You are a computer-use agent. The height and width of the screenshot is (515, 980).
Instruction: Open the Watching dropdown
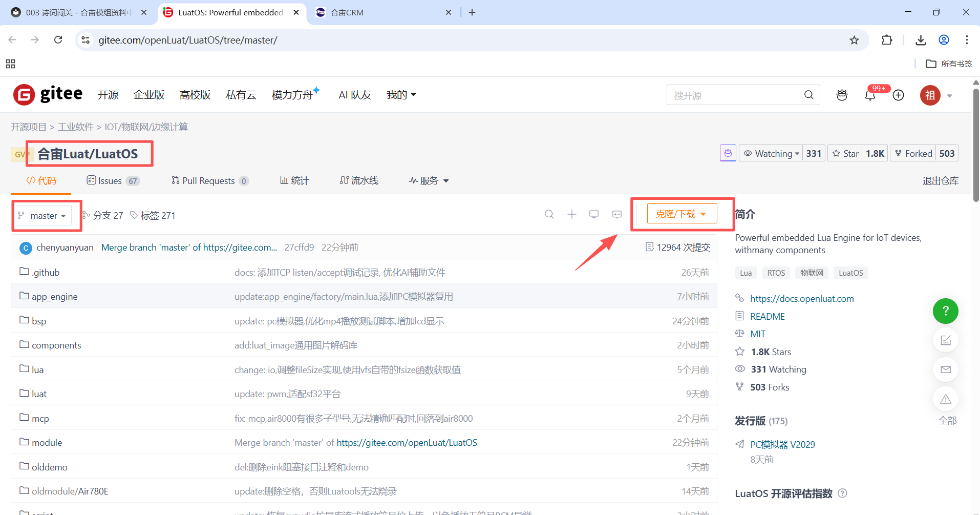point(771,153)
